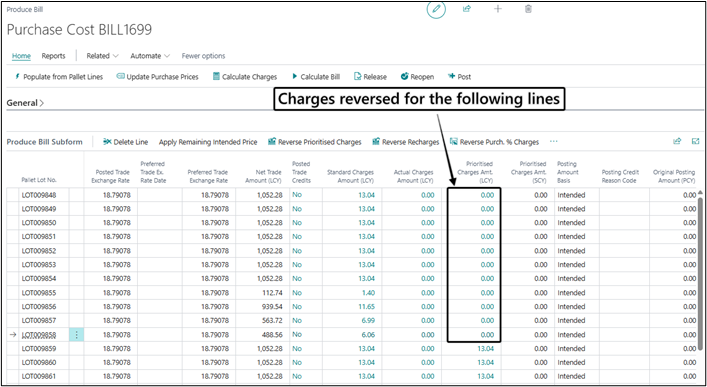Expand the General section
The image size is (707, 387).
25,103
